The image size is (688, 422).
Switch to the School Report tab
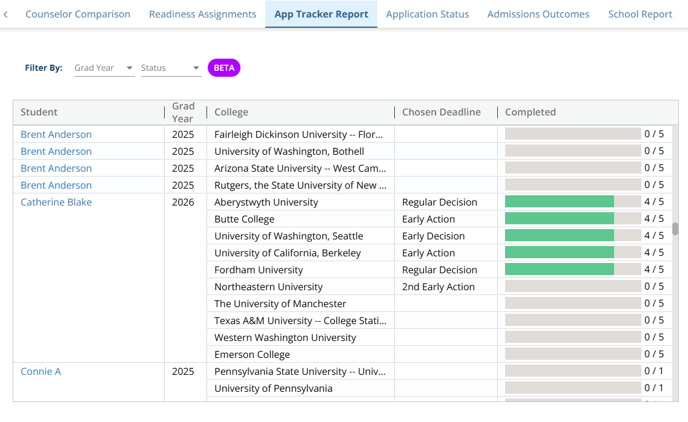(640, 14)
